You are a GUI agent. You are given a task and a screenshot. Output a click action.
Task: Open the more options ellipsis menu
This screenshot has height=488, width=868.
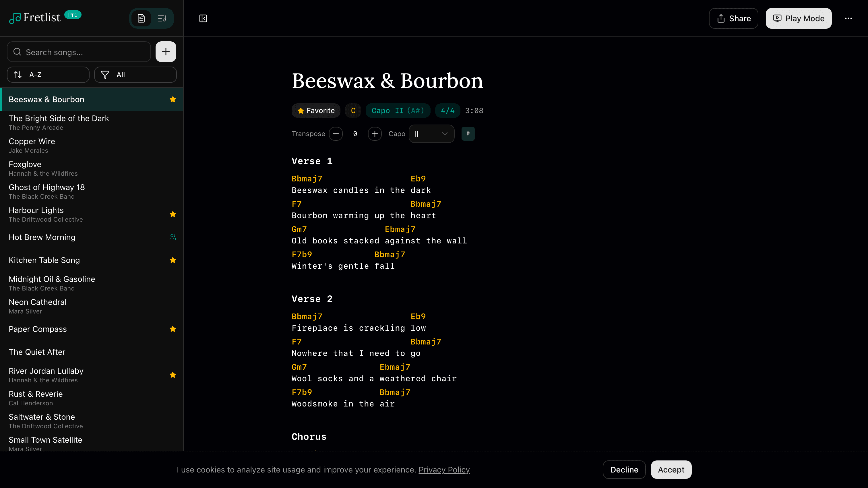point(848,19)
